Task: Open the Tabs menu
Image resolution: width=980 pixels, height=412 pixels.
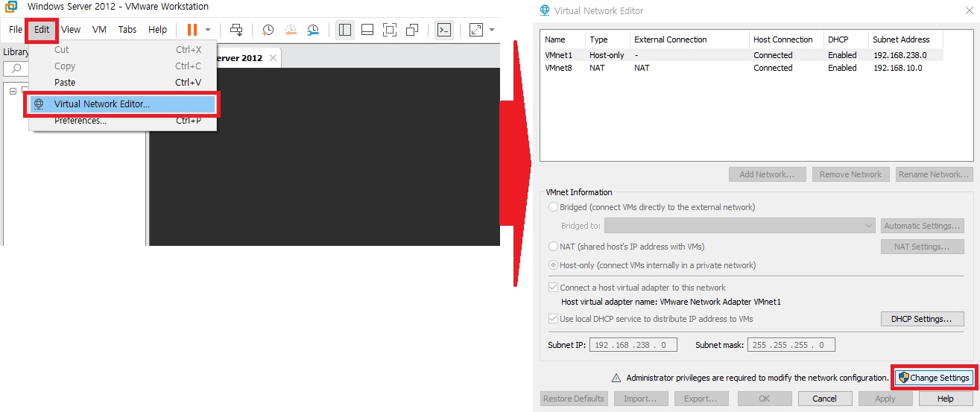Action: [x=127, y=30]
